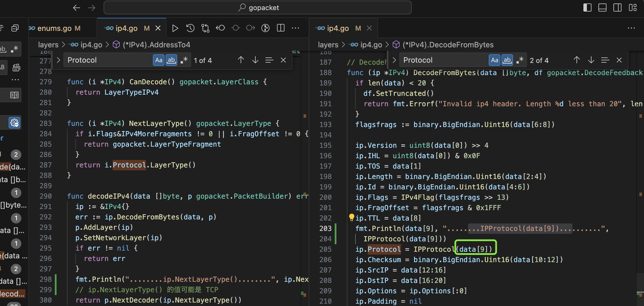Close the left find widget
The height and width of the screenshot is (306, 644).
(x=283, y=60)
